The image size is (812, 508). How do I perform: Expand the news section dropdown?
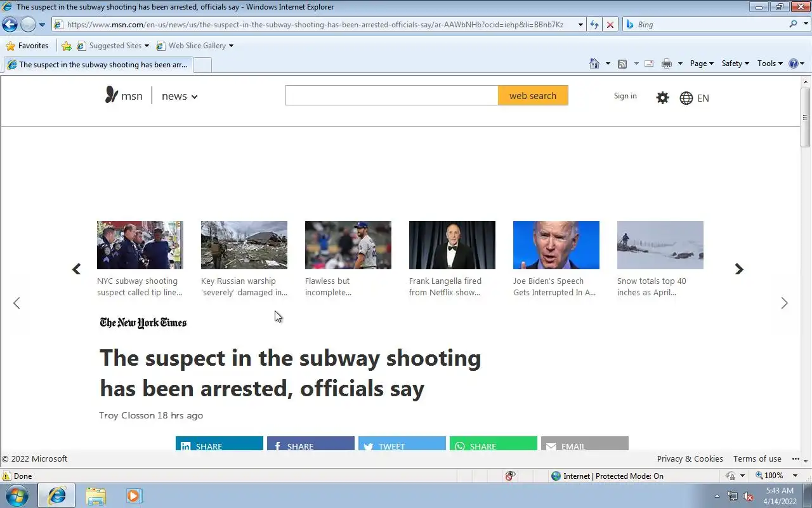click(180, 97)
